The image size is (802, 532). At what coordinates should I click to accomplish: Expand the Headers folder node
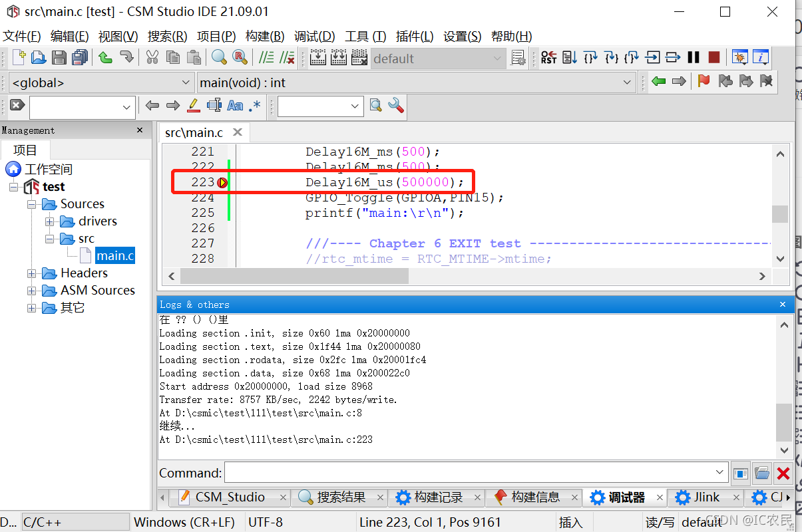[32, 273]
